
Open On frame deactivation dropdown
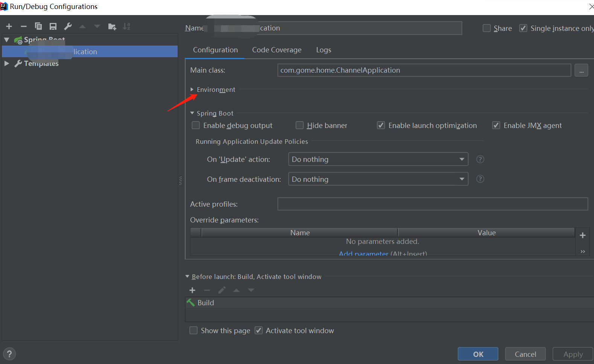(378, 179)
